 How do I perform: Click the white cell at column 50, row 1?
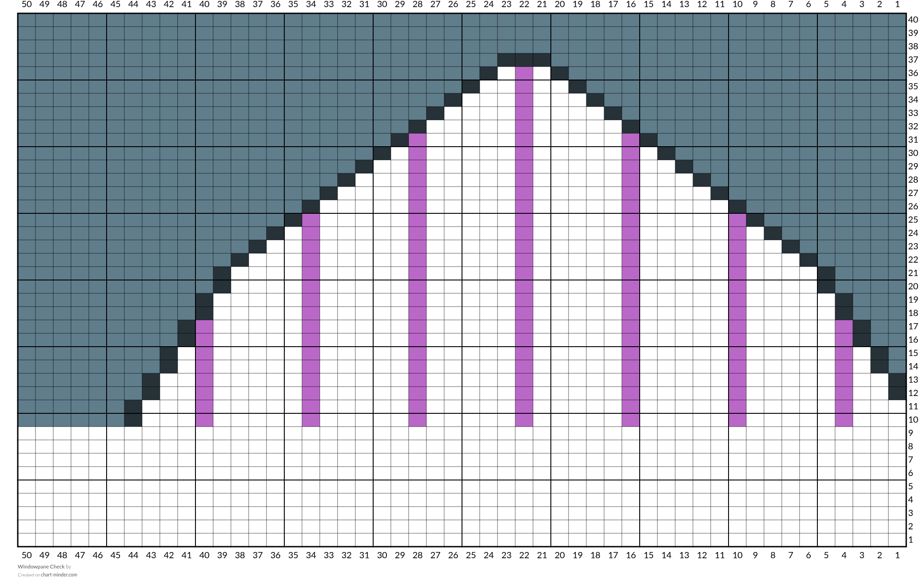tap(27, 540)
